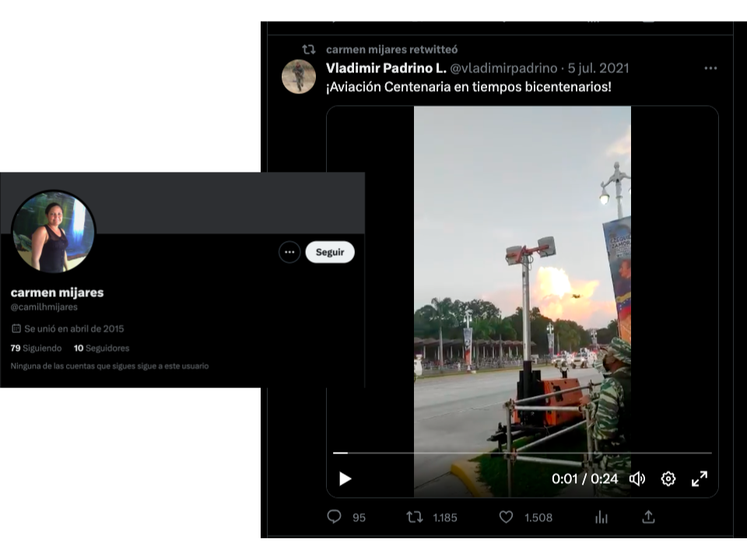This screenshot has height=560, width=747.
Task: Click carmen mijares profile picture
Action: pos(53,232)
